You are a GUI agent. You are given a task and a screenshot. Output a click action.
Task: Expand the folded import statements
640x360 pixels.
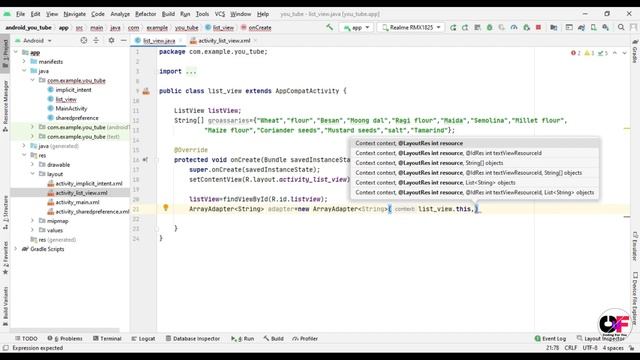coord(191,71)
